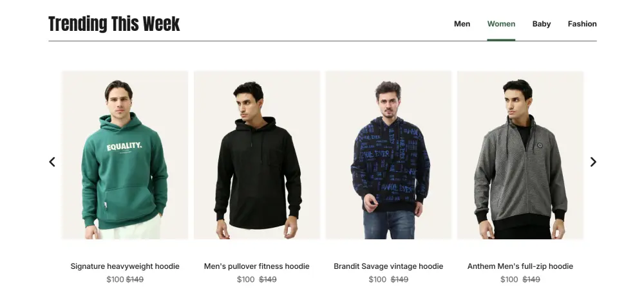Viewport: 644px width, 294px height.
Task: Open Anthem Men's full-zip hoodie link
Action: (x=520, y=266)
